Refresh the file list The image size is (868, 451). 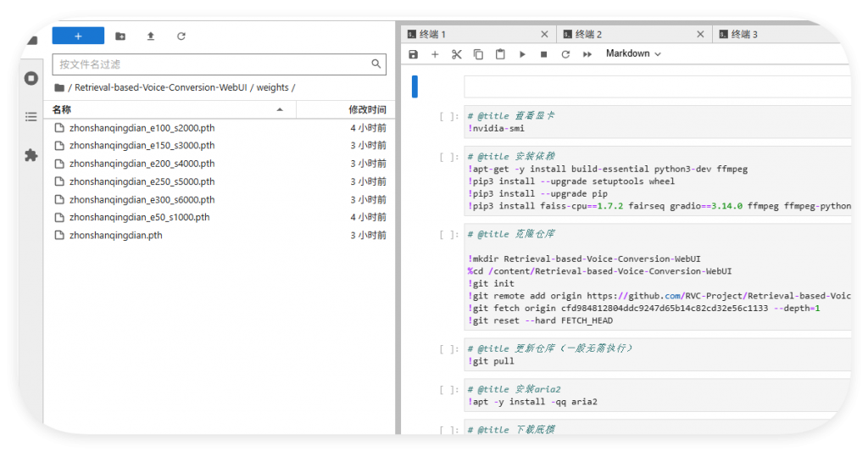click(x=181, y=36)
